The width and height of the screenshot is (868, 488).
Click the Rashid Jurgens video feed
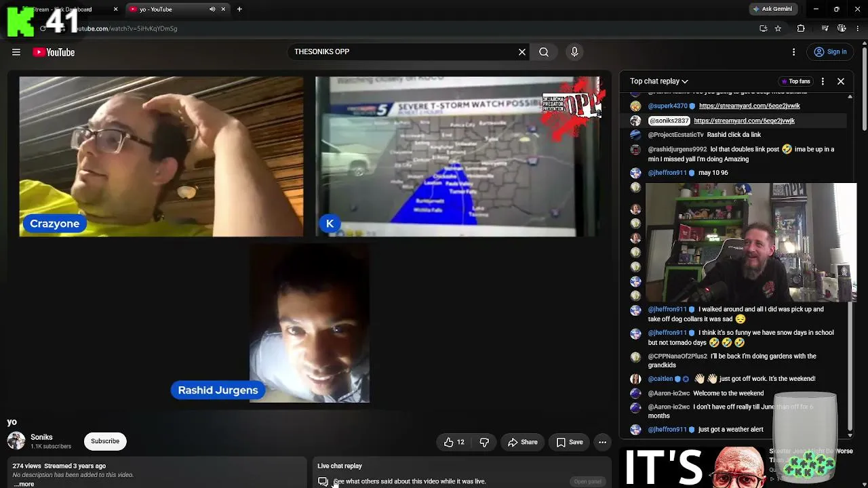click(310, 323)
